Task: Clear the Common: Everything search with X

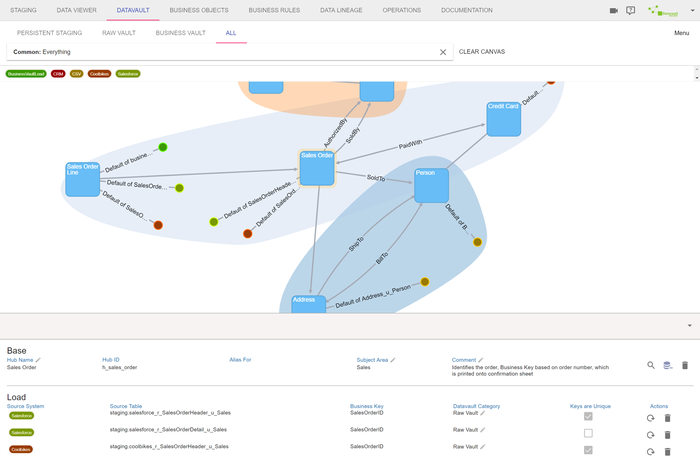Action: click(443, 52)
